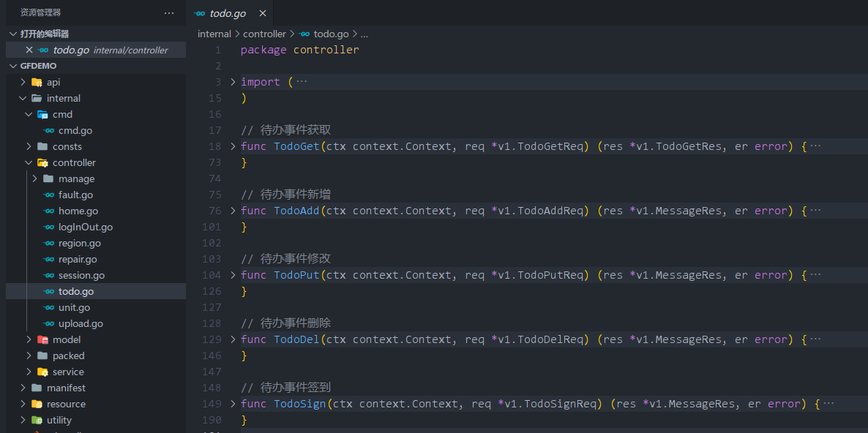Click v1.TodoPutReq type in line 104
This screenshot has width=868, height=433.
pos(541,275)
